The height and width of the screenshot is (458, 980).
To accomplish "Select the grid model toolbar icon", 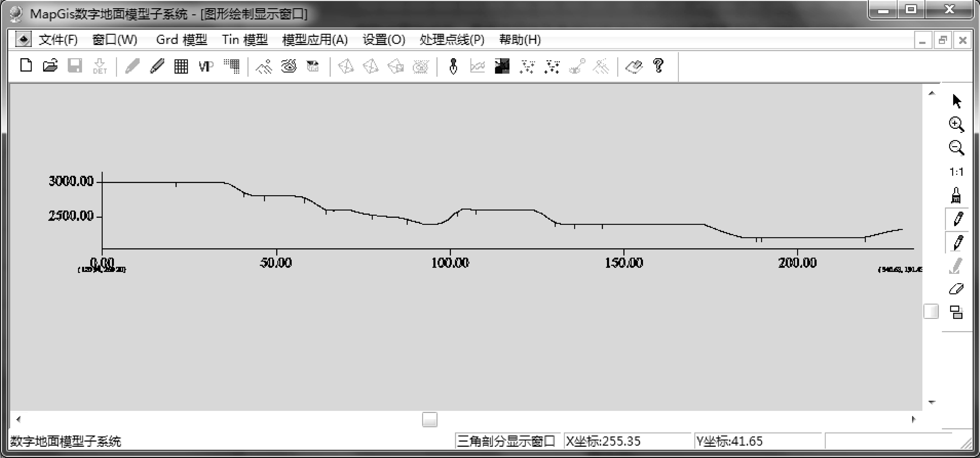I will tap(181, 66).
